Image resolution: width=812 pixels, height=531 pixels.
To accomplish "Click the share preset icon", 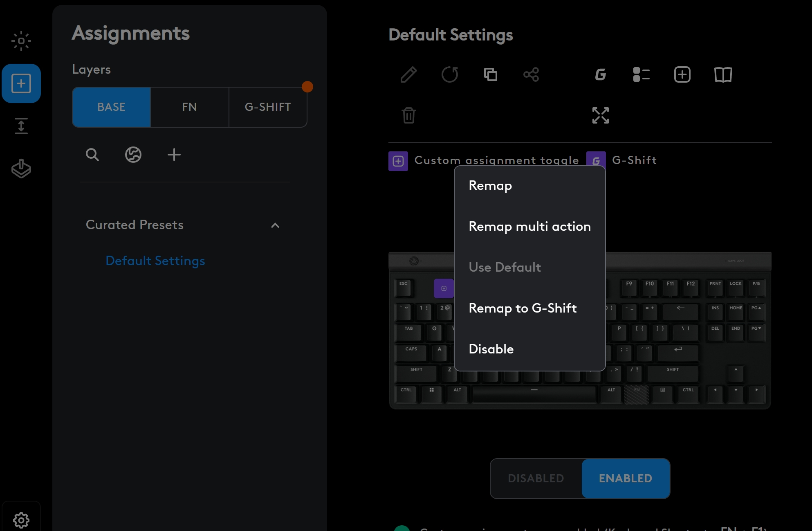I will [531, 74].
